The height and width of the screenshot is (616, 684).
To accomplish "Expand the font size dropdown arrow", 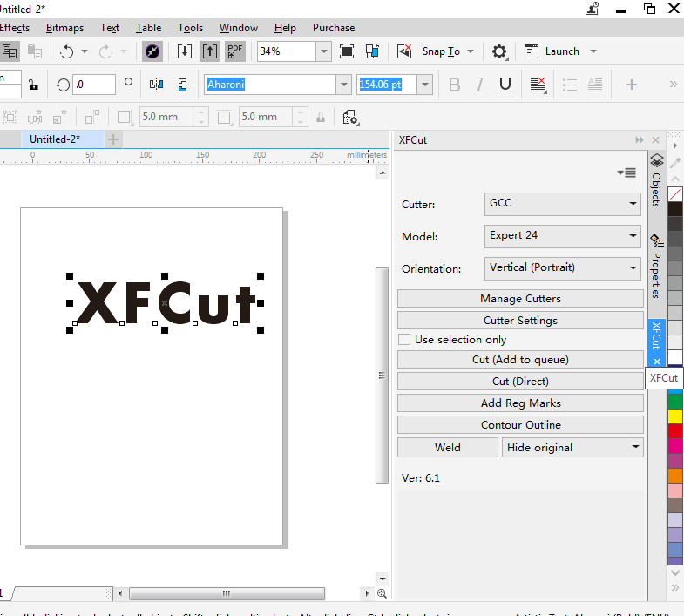I will tap(425, 85).
